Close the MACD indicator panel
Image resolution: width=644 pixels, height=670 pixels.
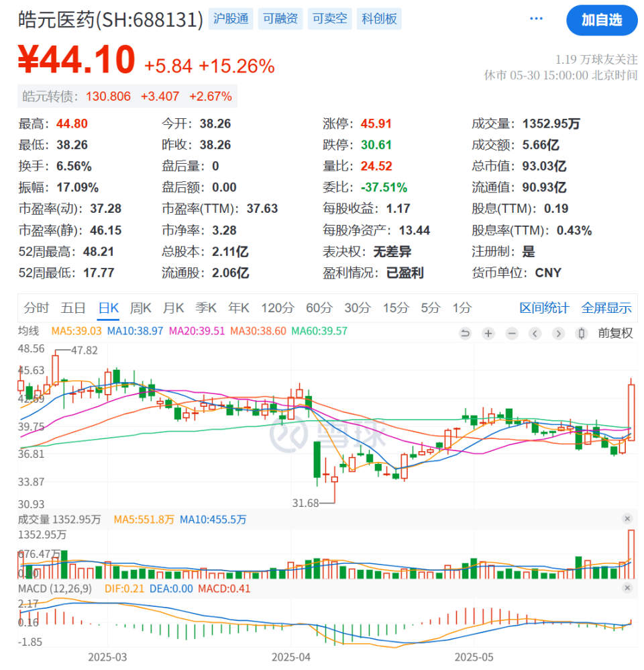pyautogui.click(x=627, y=588)
